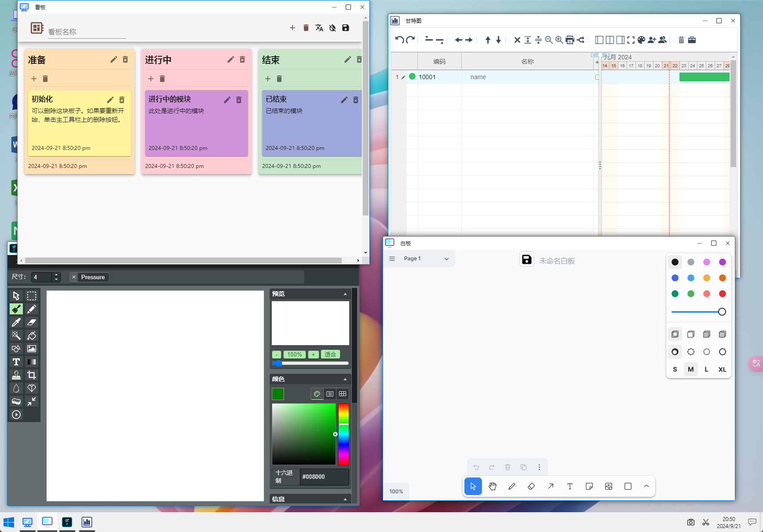Select the Eraser tool in paint editor
Viewport: 763px width, 532px height.
coord(32,322)
